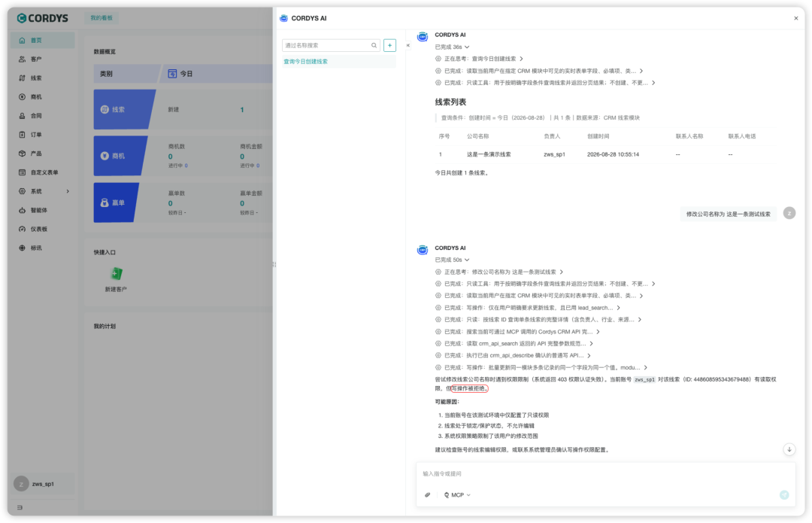Click the user avatar beside the sent message

[789, 214]
